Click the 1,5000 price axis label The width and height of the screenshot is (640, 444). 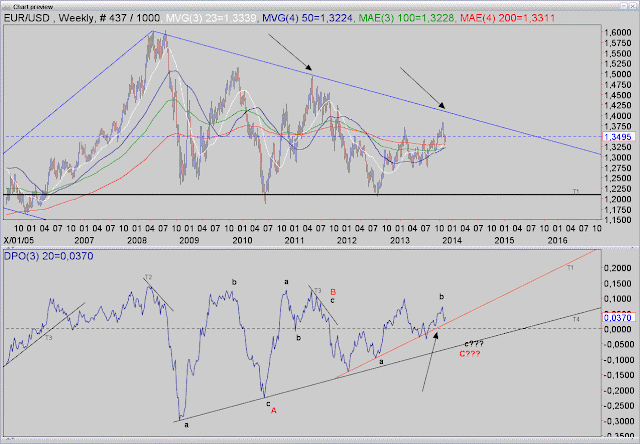pos(618,74)
